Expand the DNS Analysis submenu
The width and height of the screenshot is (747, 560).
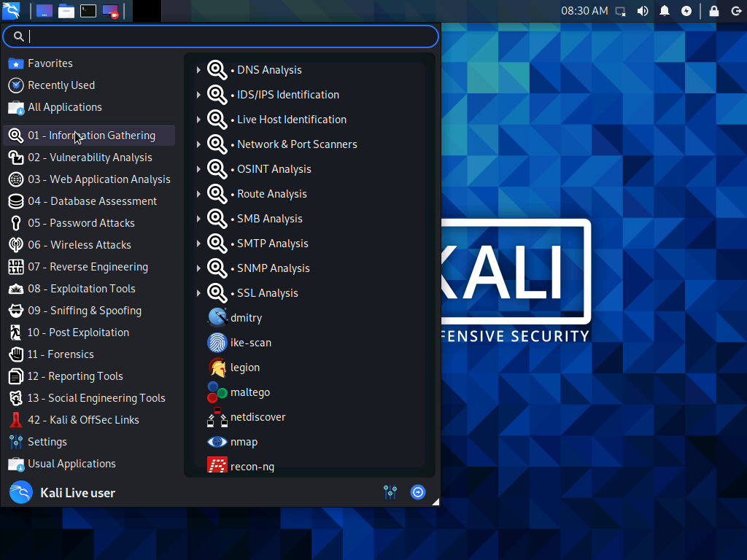click(198, 70)
